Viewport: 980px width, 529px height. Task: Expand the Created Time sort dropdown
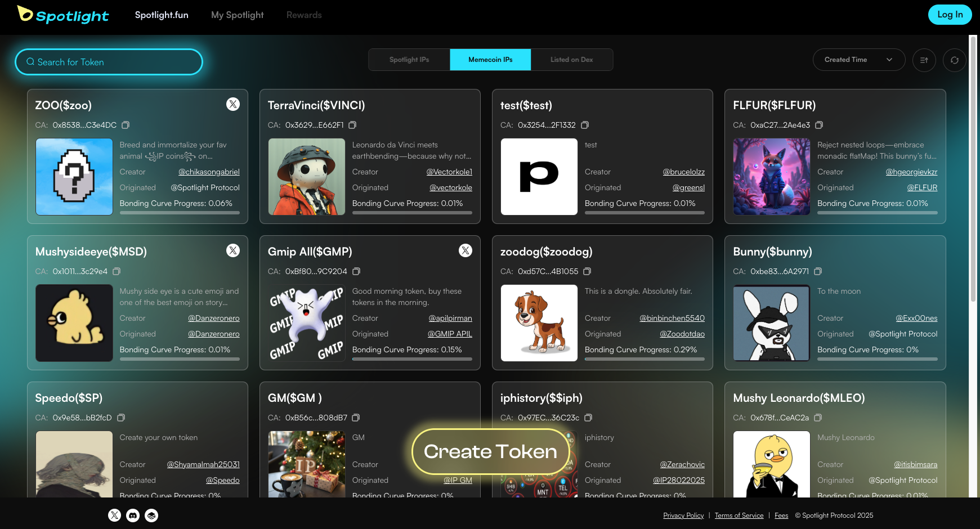(x=858, y=60)
